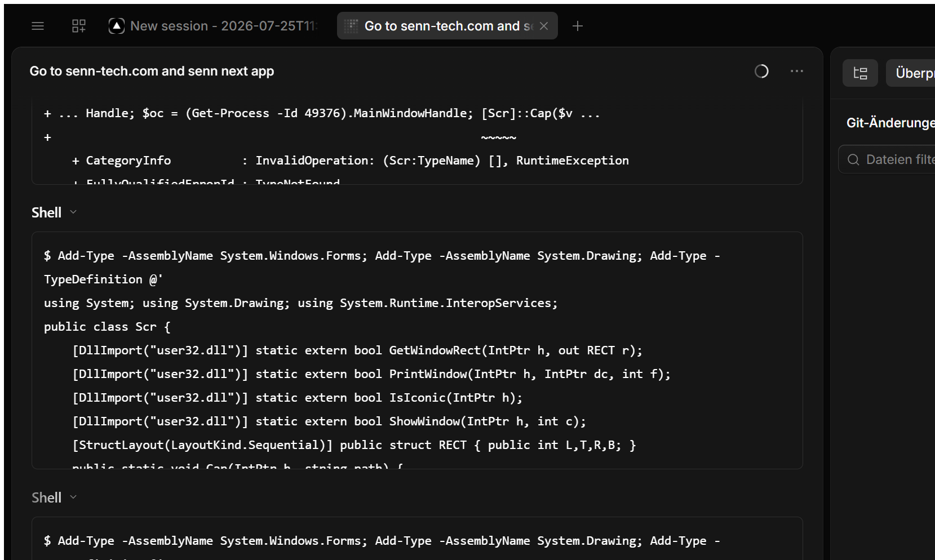Click the IsIconic DllImport line
Screen dimensions: 935x560
(298, 398)
